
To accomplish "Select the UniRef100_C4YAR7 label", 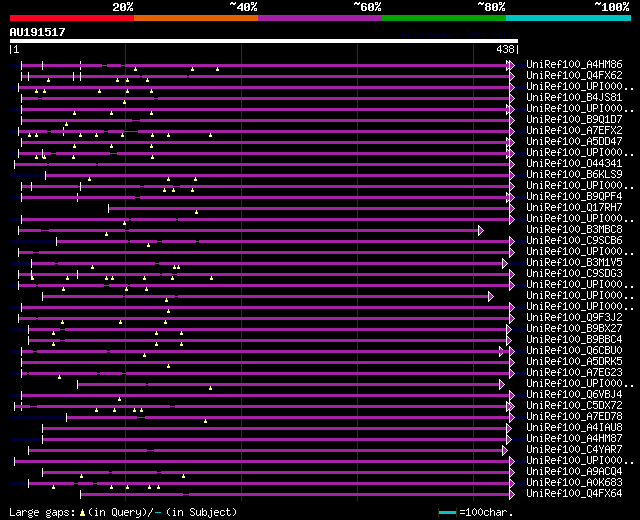I will 574,450.
